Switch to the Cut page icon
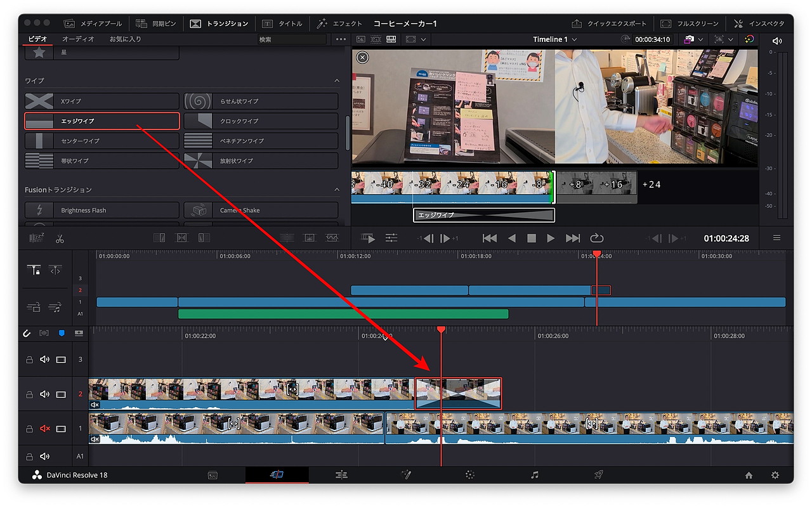Image resolution: width=812 pixels, height=506 pixels. coord(277,475)
